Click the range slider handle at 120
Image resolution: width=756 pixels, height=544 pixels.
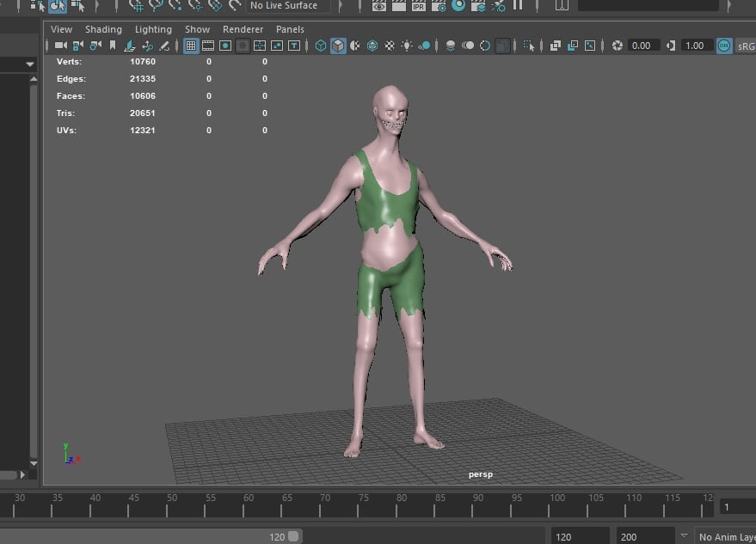293,536
